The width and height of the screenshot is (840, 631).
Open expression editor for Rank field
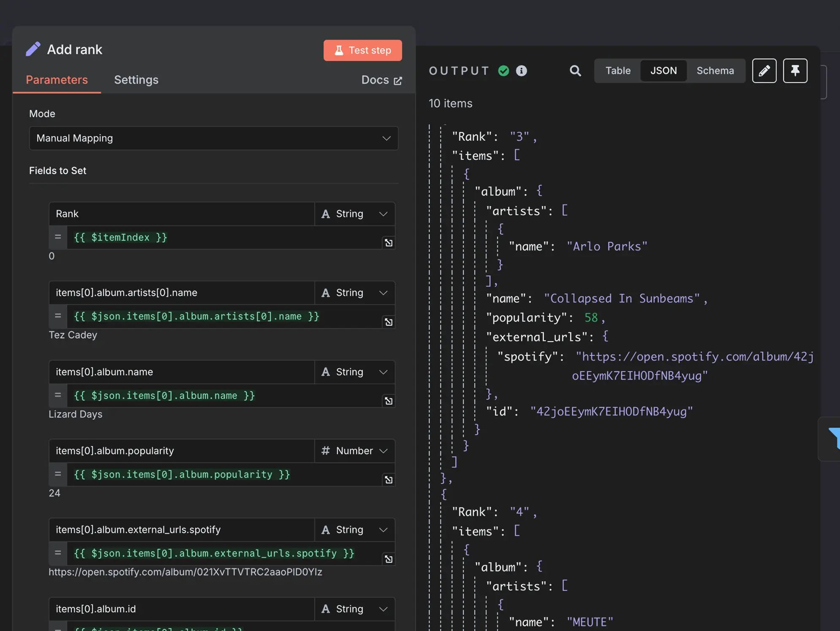389,243
